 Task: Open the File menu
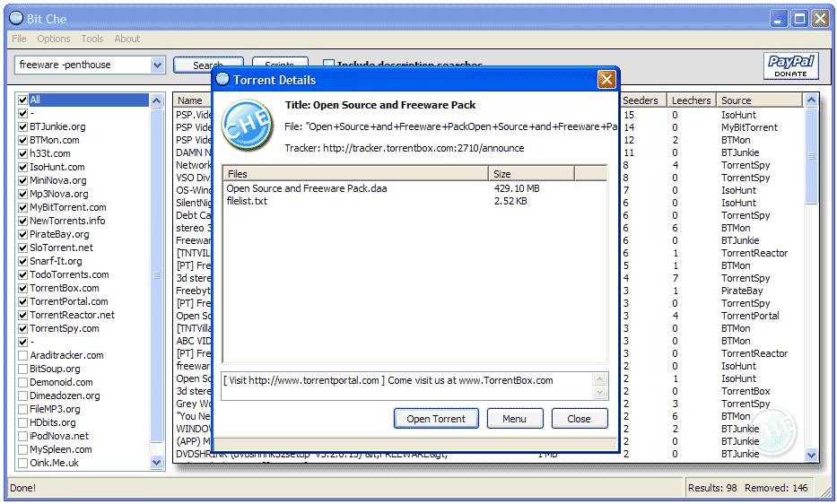click(x=19, y=39)
